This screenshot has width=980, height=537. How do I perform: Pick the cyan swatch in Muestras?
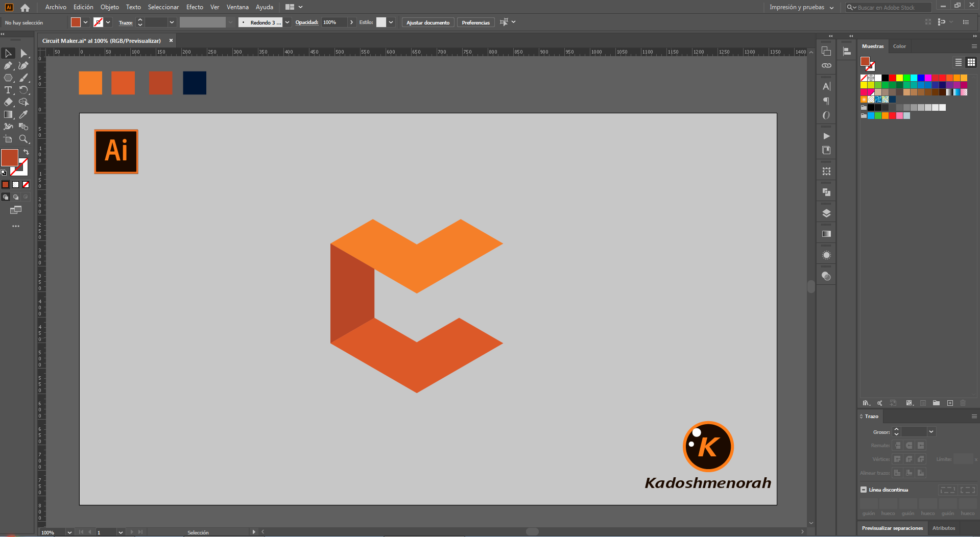tap(914, 78)
